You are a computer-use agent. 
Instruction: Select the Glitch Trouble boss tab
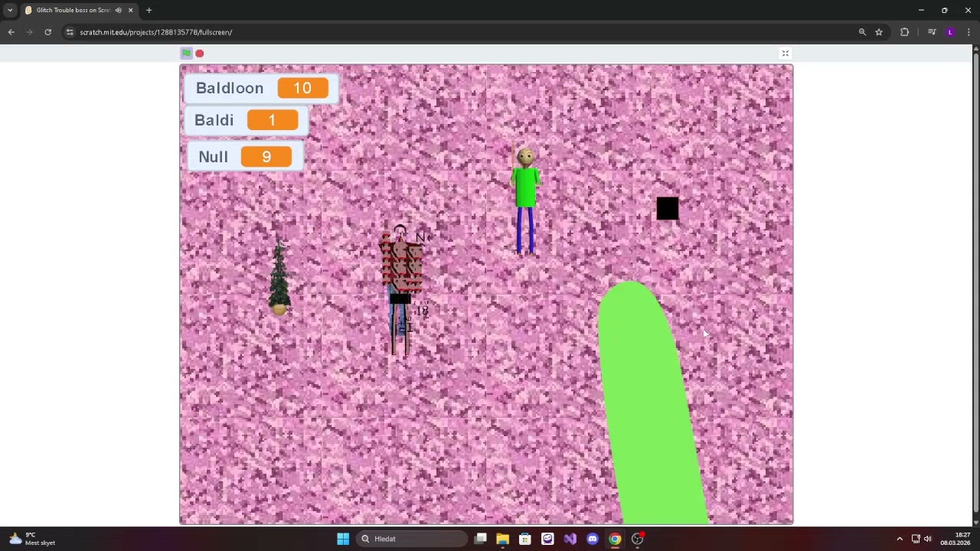(80, 10)
